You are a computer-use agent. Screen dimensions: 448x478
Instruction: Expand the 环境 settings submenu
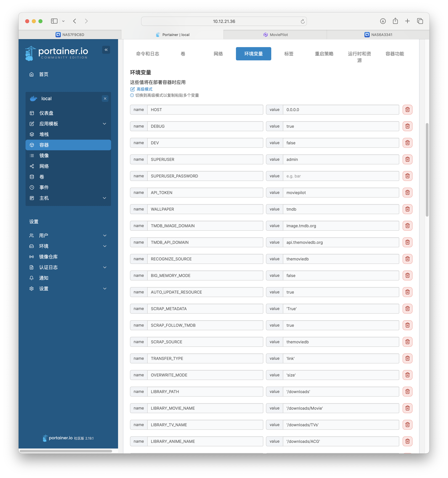point(105,246)
